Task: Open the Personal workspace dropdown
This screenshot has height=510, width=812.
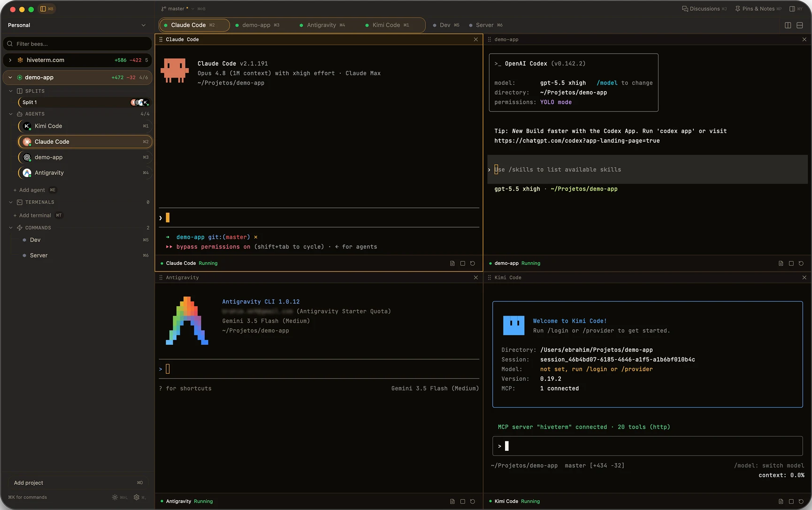Action: pos(77,25)
